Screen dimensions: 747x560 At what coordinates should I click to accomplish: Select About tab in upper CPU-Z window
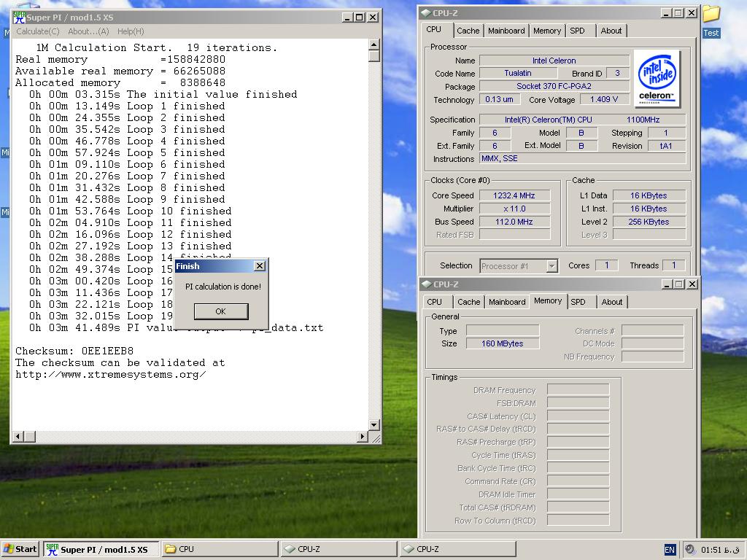pos(611,31)
